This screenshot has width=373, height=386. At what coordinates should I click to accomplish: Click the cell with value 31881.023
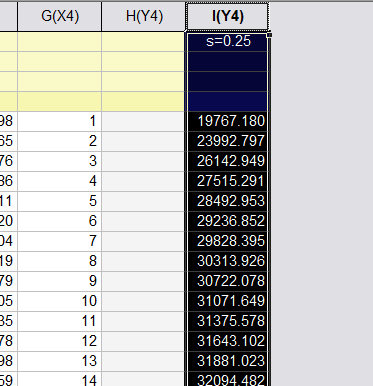pos(228,361)
